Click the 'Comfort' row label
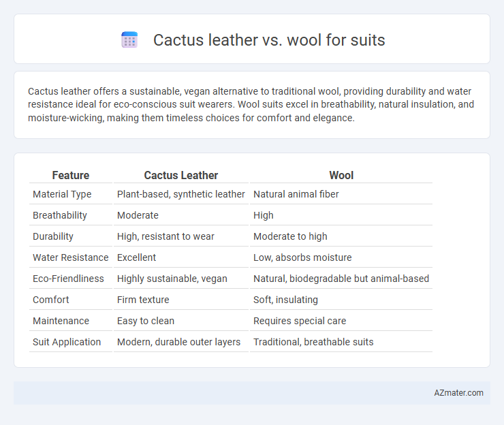 (x=51, y=300)
